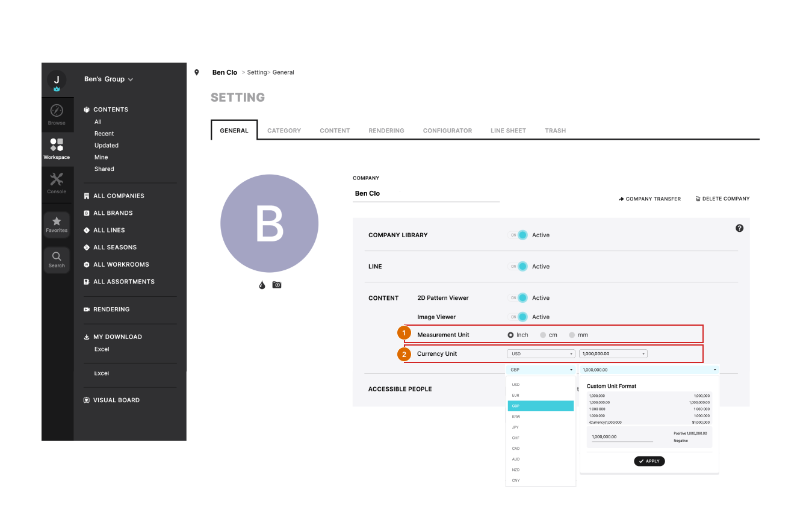This screenshot has width=812, height=528.
Task: Select the cm measurement unit
Action: click(544, 335)
